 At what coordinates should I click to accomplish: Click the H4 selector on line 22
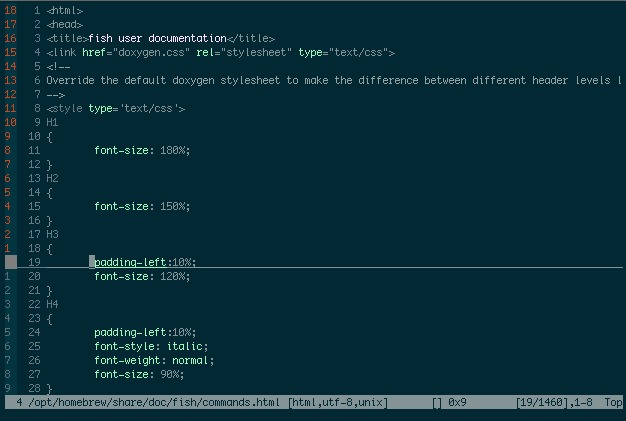pyautogui.click(x=52, y=304)
